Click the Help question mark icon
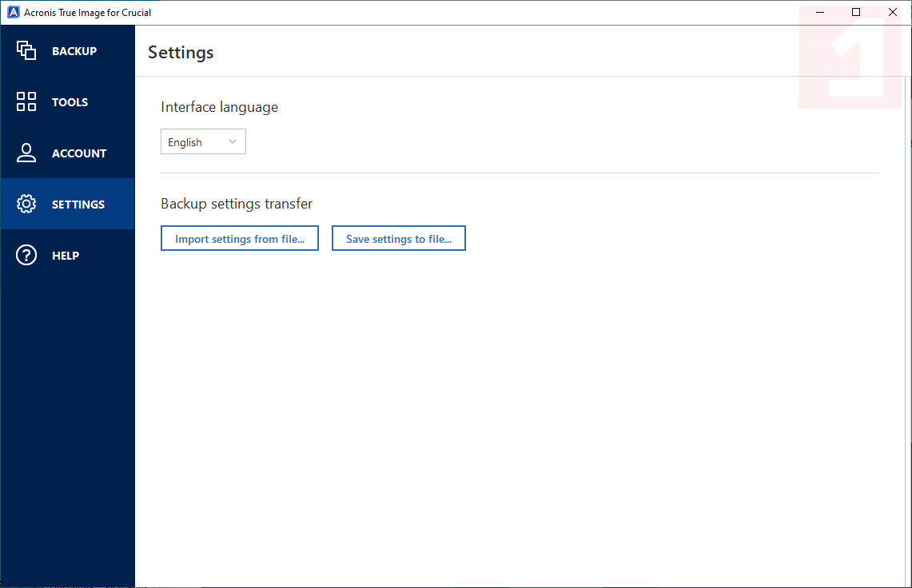This screenshot has width=912, height=588. 26,256
